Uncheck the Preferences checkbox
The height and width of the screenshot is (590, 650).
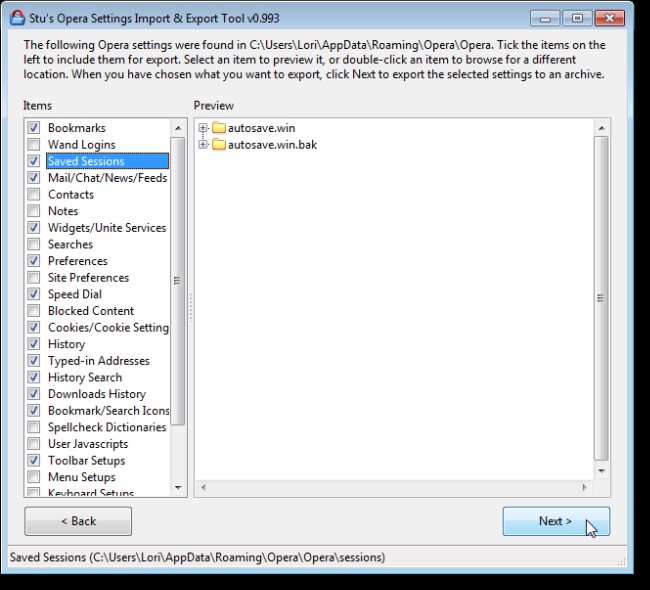coord(34,261)
